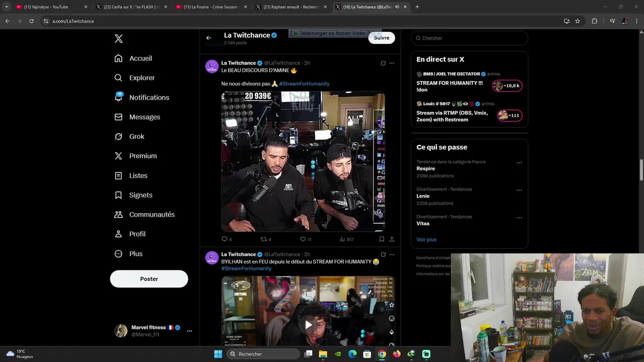This screenshot has height=362, width=644.
Task: Repost the BEAU DISCOURS post
Action: pos(266,239)
